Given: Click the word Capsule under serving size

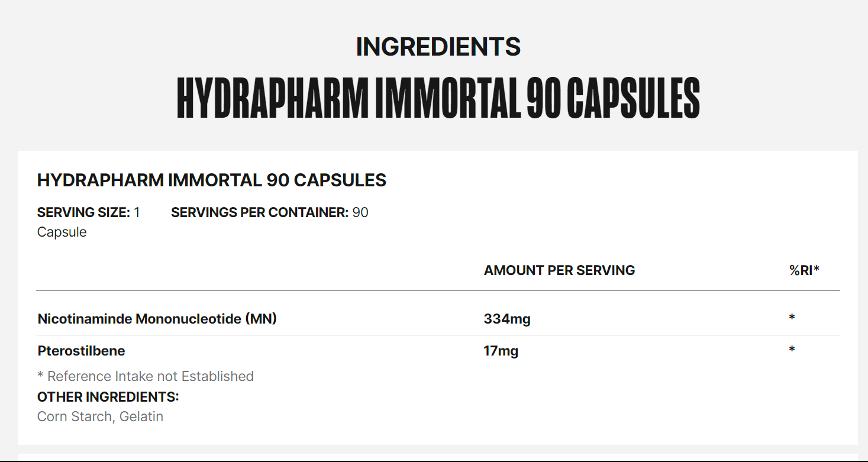Looking at the screenshot, I should click(62, 232).
